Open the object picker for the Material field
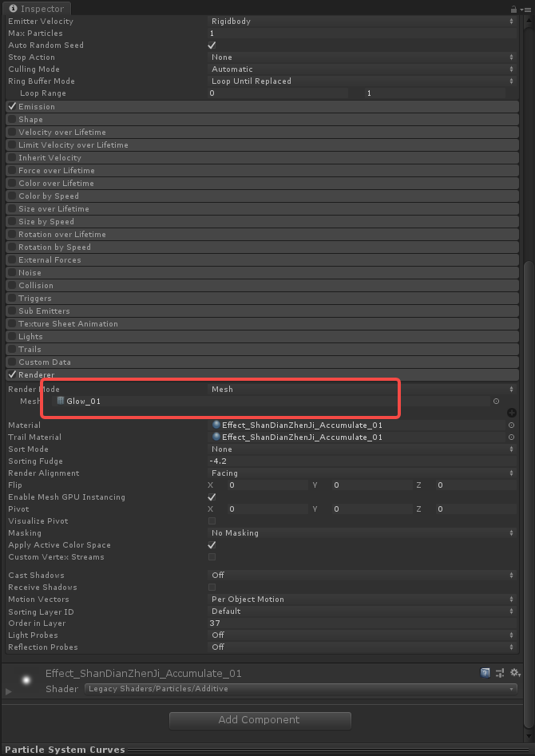The width and height of the screenshot is (535, 756). 511,425
